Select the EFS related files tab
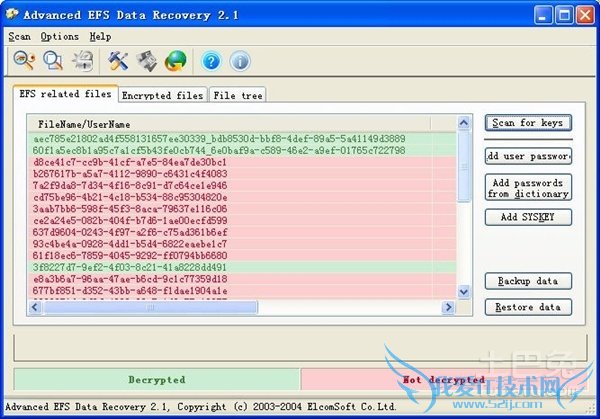600x419 pixels. coord(65,94)
